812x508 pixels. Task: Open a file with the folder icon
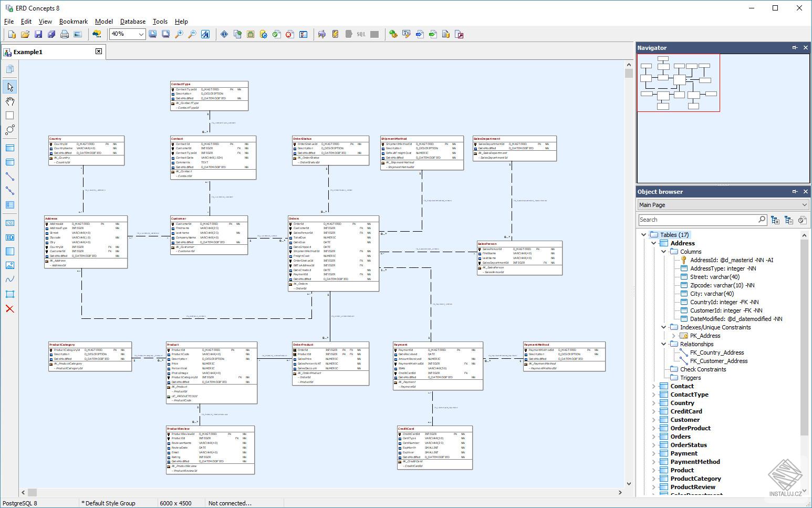pos(25,34)
